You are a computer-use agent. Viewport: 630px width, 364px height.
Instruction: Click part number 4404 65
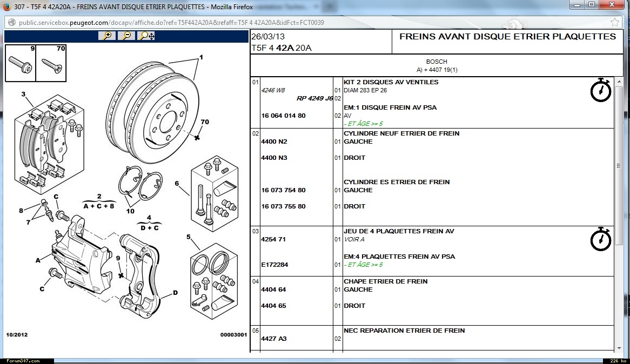(273, 305)
